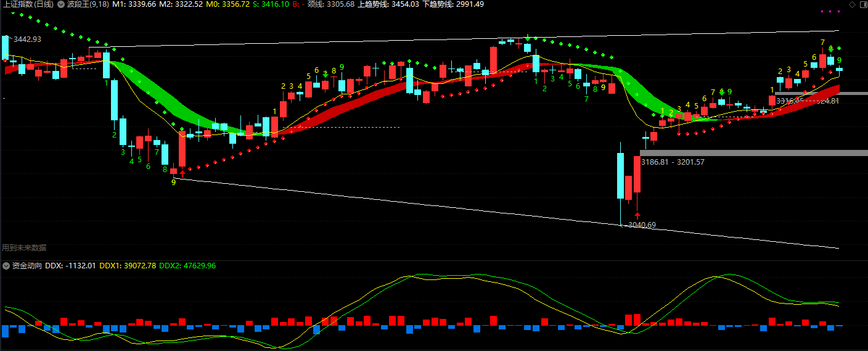
Task: Expand the 资金动向 indicator dropdown arrow
Action: tap(6, 266)
